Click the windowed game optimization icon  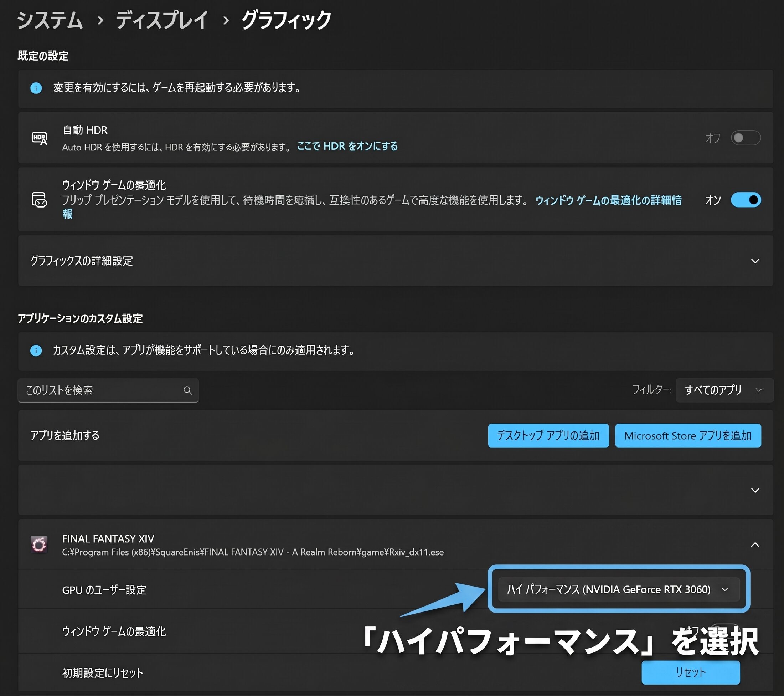coord(39,200)
